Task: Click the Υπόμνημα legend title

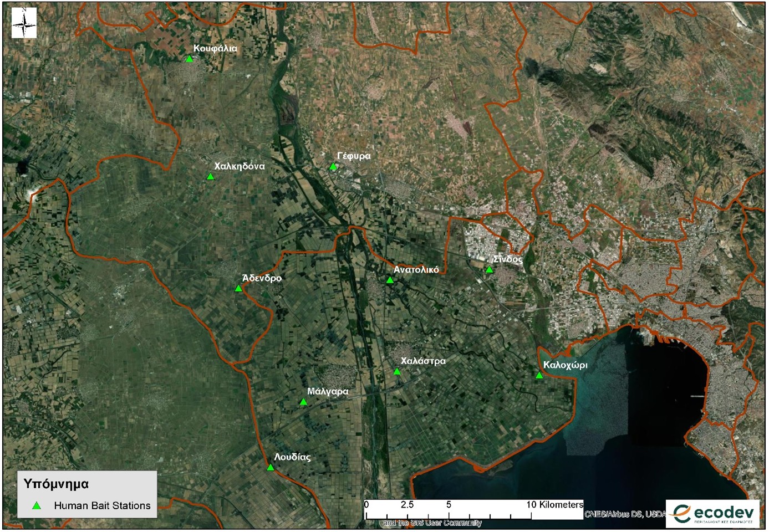Action: (56, 484)
